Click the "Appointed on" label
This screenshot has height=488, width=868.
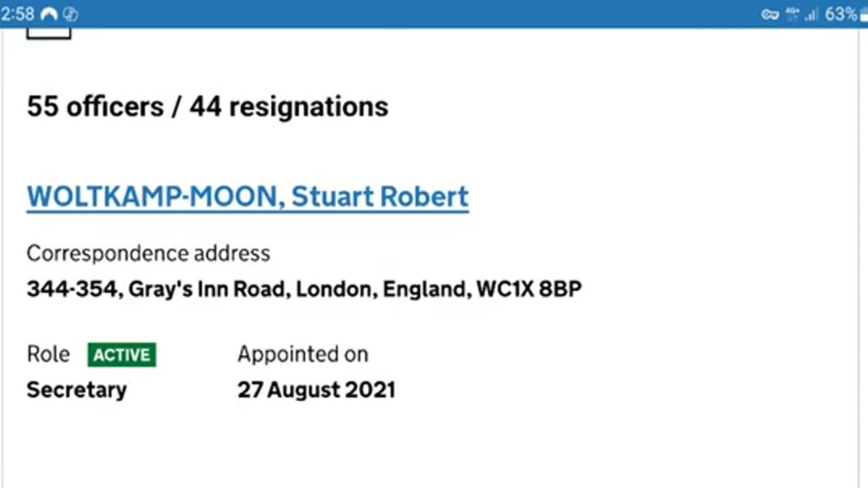point(302,354)
